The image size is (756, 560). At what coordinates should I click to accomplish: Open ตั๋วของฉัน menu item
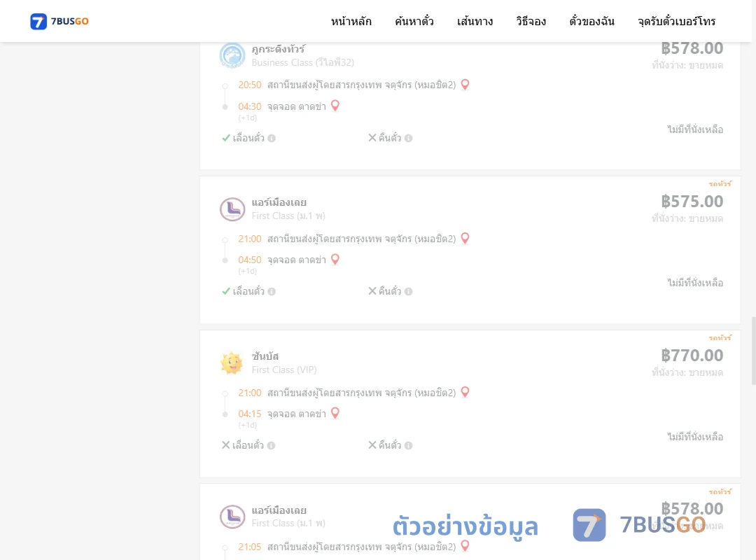tap(591, 21)
